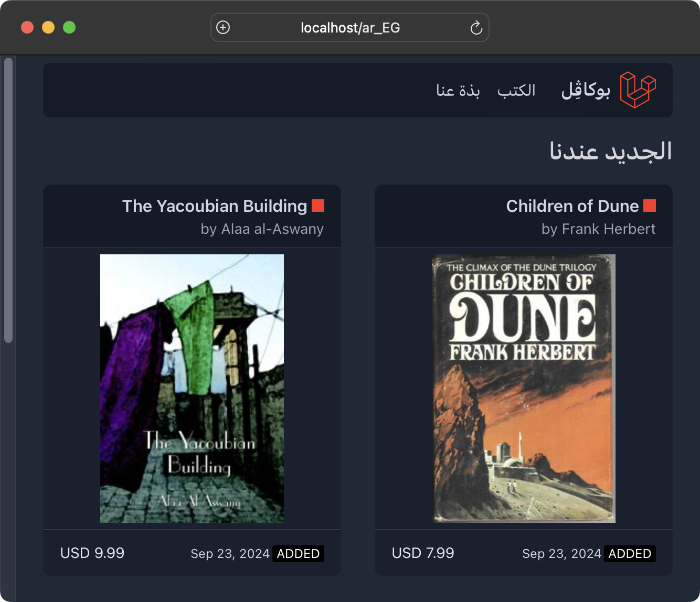Image resolution: width=700 pixels, height=602 pixels.
Task: Click the heading الجديد عندنا
Action: (609, 151)
